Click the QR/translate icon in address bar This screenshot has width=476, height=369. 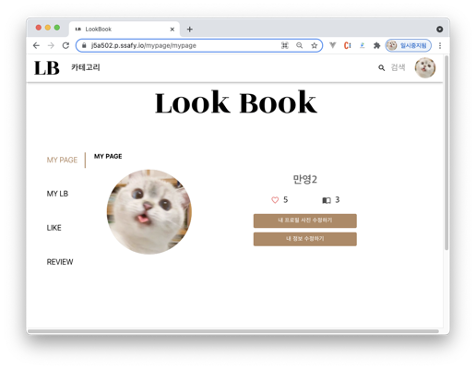tap(285, 46)
